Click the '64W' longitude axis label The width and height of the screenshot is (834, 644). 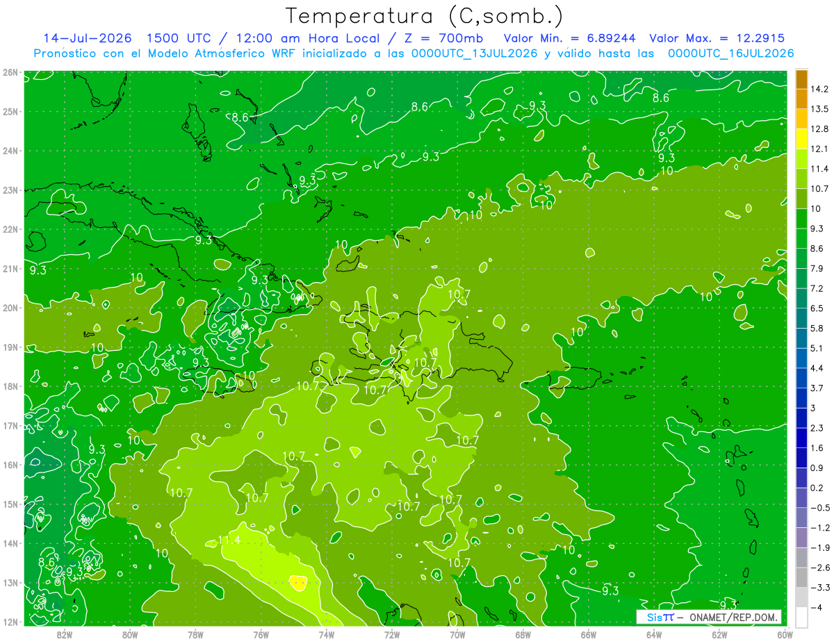[654, 634]
